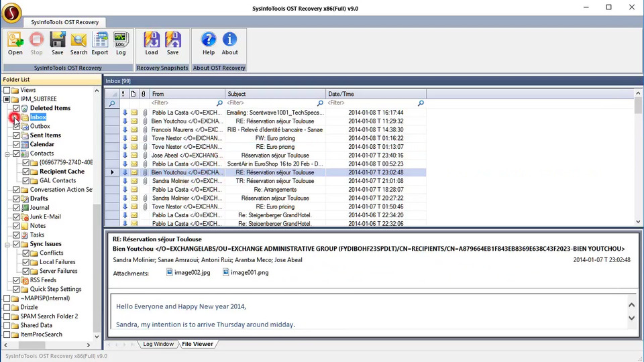Viewport: 644px width, 362px height.
Task: Click message body scroll down arrow
Action: point(632,318)
